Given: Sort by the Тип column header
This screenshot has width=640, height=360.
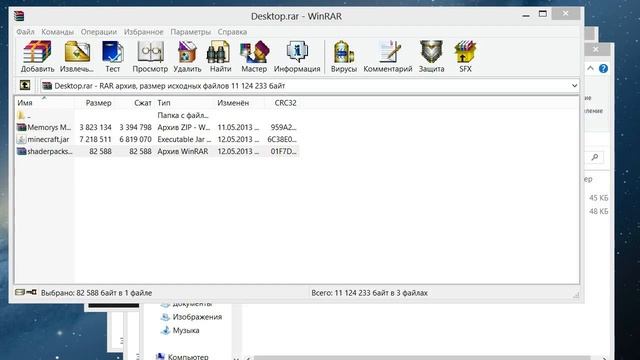Looking at the screenshot, I should click(184, 103).
